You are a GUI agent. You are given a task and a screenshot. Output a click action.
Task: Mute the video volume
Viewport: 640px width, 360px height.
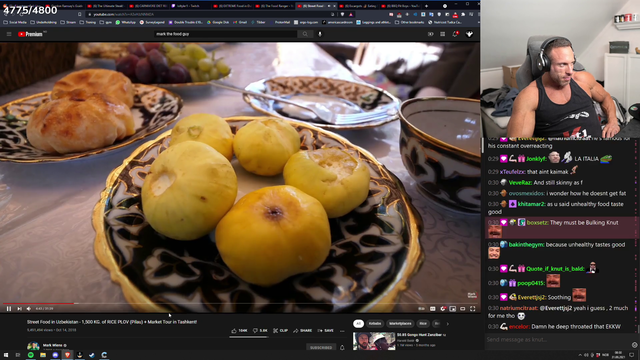coord(29,309)
